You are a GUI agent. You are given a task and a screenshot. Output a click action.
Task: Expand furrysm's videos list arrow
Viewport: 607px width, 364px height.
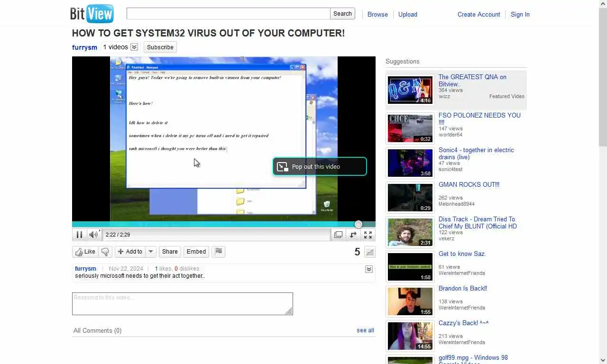click(134, 47)
